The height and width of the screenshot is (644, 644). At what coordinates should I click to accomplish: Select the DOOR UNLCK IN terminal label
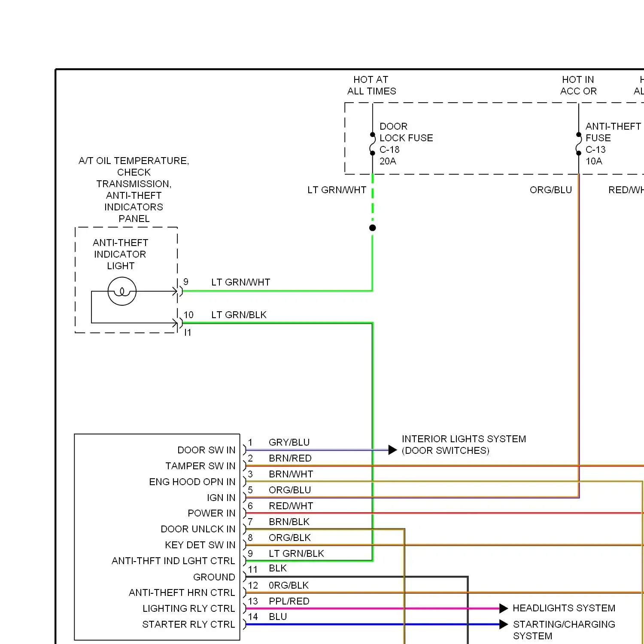(x=198, y=529)
